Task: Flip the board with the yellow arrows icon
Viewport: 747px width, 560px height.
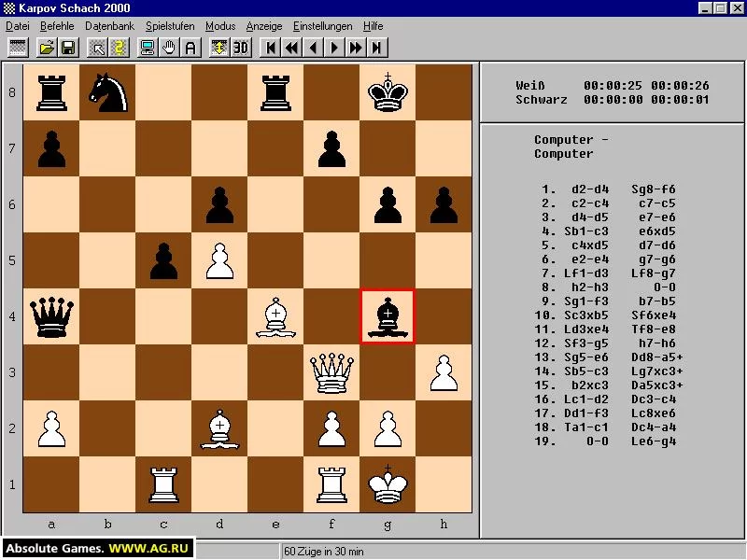Action: [x=219, y=48]
